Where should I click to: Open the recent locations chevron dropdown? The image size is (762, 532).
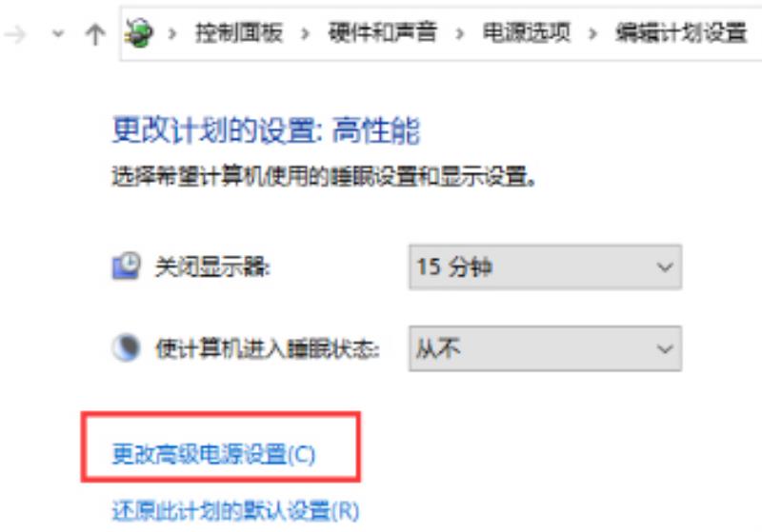(x=58, y=34)
